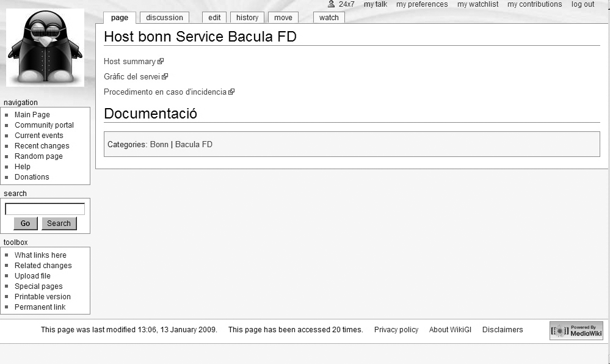Click external link icon after Gràfic del servei

165,76
